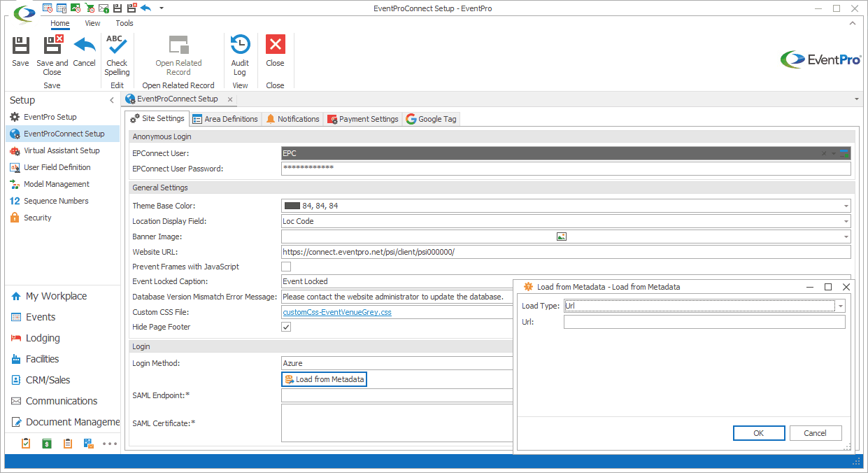Click the envelope quick access icon
This screenshot has height=473, width=868.
click(x=104, y=8)
